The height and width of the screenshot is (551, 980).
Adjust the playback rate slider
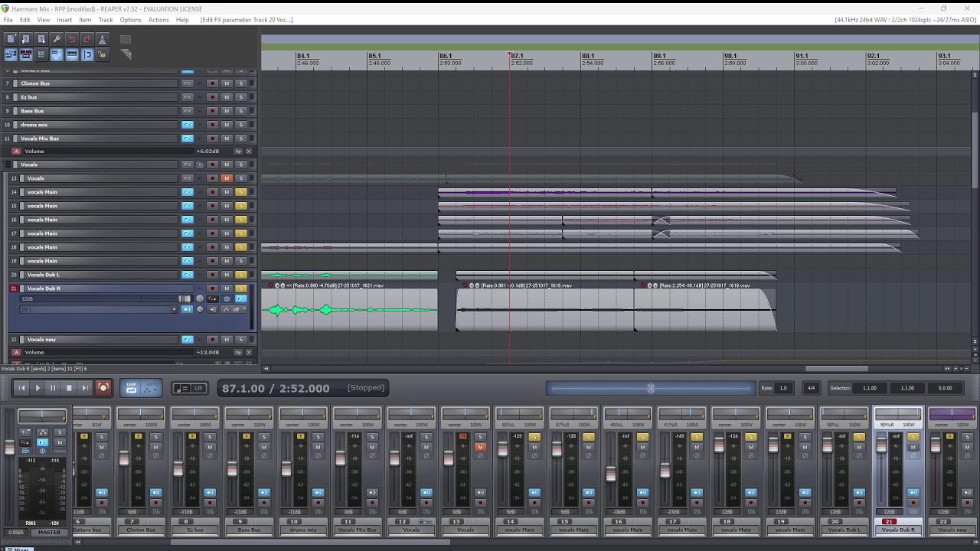click(x=651, y=388)
